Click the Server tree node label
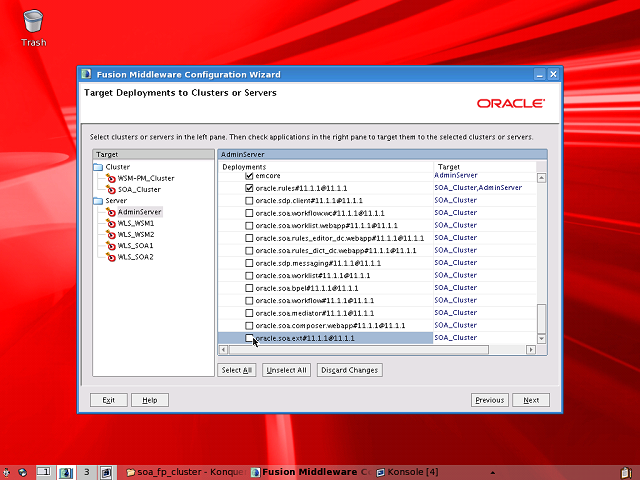The image size is (640, 480). tap(116, 201)
